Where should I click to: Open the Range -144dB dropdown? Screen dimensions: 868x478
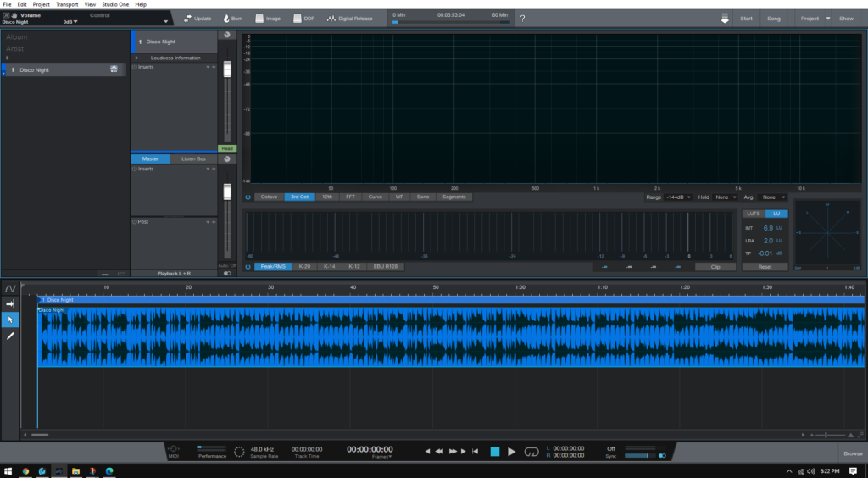679,197
